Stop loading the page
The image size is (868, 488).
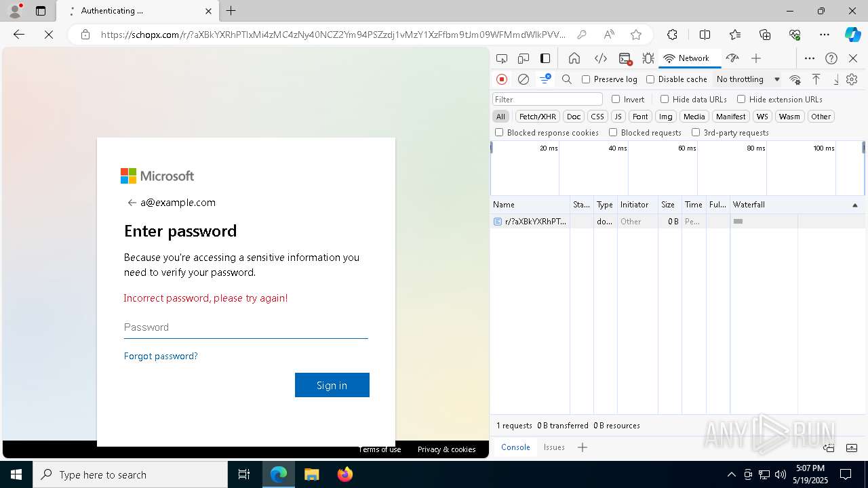pyautogui.click(x=49, y=35)
